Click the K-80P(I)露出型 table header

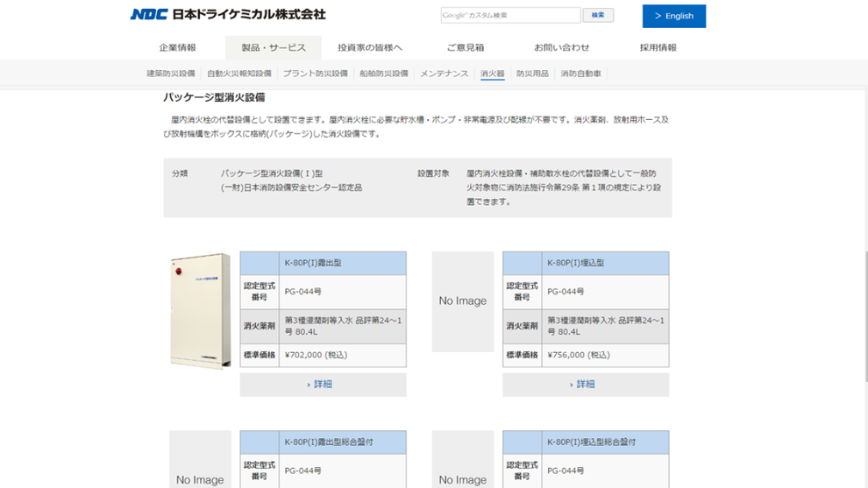(x=323, y=264)
